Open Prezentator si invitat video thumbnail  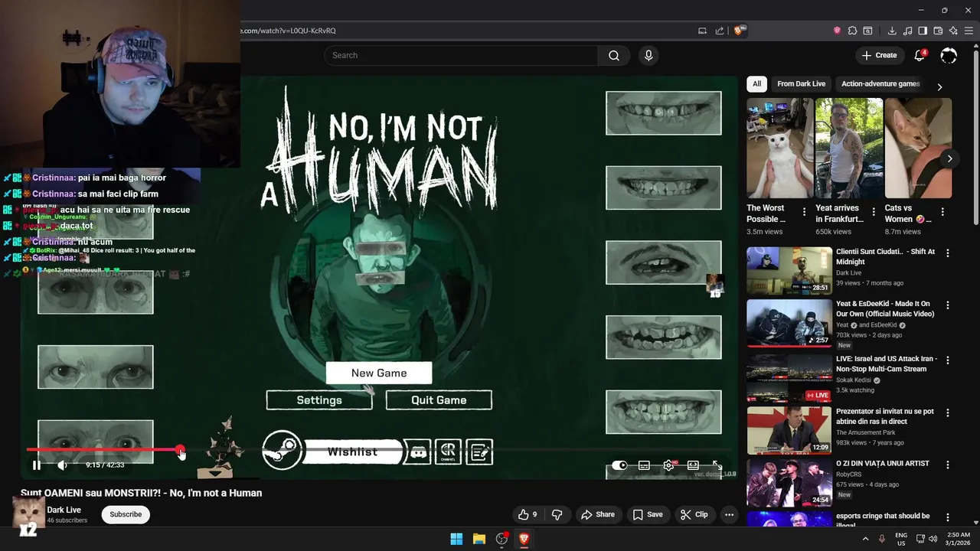click(x=789, y=430)
